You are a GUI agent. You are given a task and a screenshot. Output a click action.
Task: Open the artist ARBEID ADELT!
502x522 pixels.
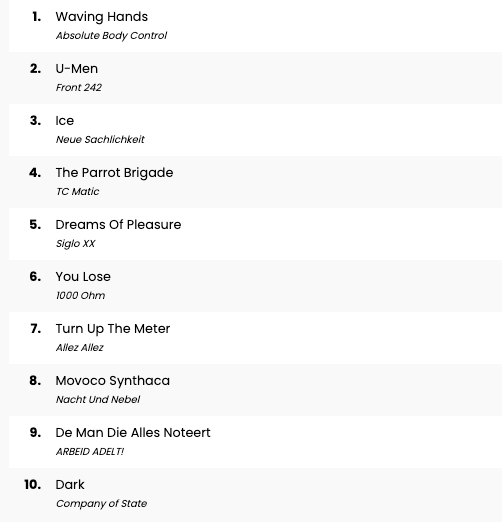coord(90,451)
